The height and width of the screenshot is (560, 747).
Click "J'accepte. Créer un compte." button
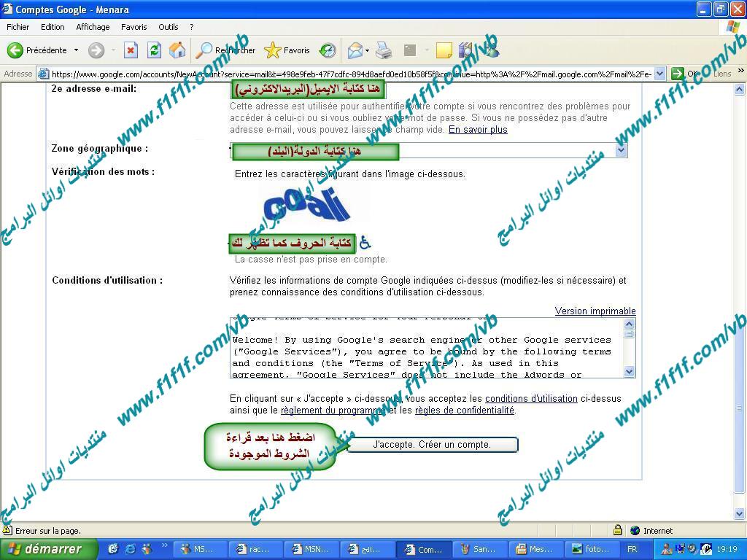click(432, 444)
